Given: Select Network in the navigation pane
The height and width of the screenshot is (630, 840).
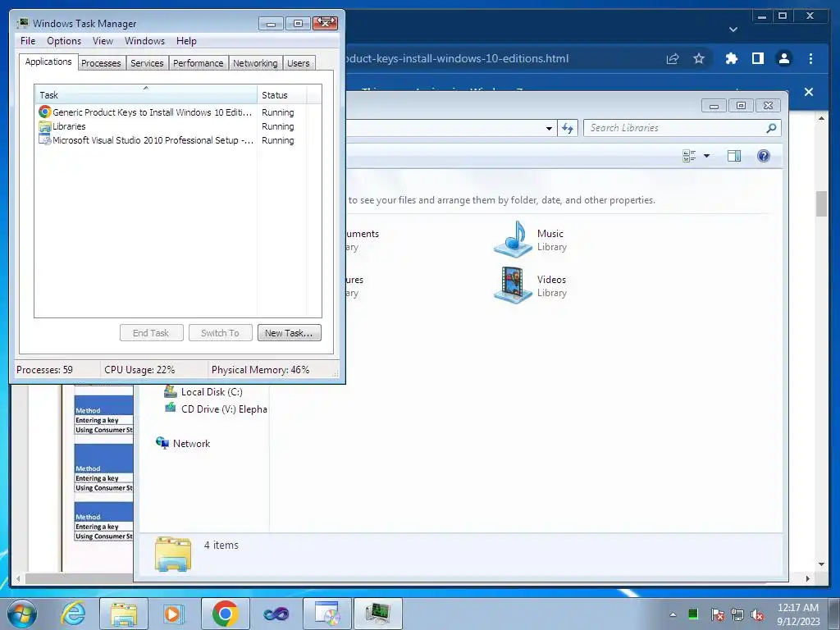Looking at the screenshot, I should click(x=183, y=443).
